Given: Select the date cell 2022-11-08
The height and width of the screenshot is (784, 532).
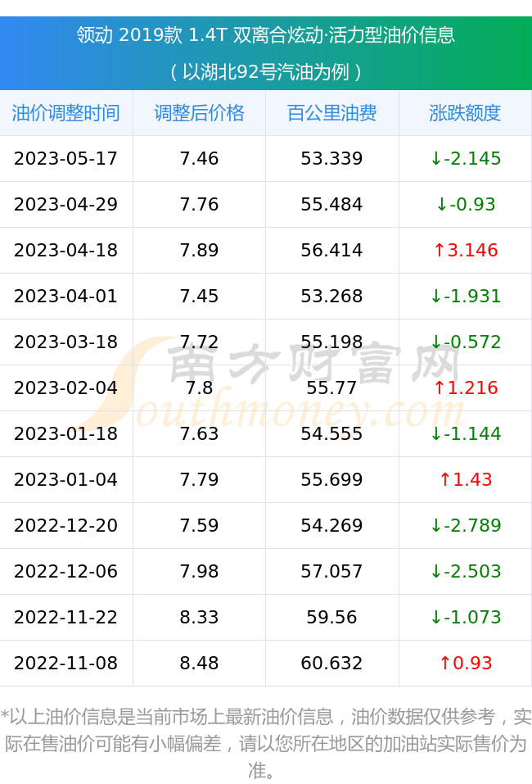Looking at the screenshot, I should click(66, 663).
